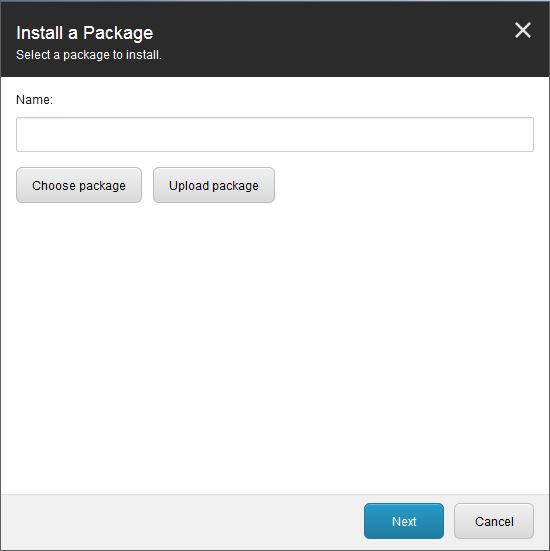Advance the wizard by clicking Next
Viewport: 550px width, 551px height.
click(404, 521)
